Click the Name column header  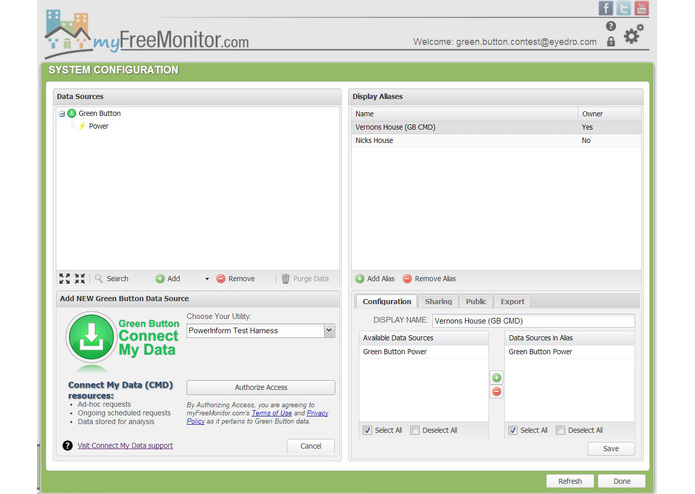pos(465,114)
